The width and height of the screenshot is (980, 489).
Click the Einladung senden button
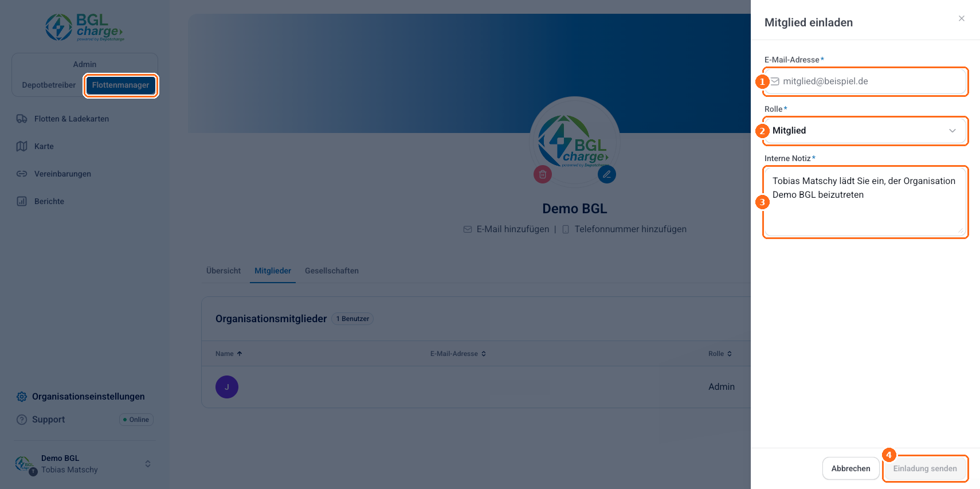(925, 468)
